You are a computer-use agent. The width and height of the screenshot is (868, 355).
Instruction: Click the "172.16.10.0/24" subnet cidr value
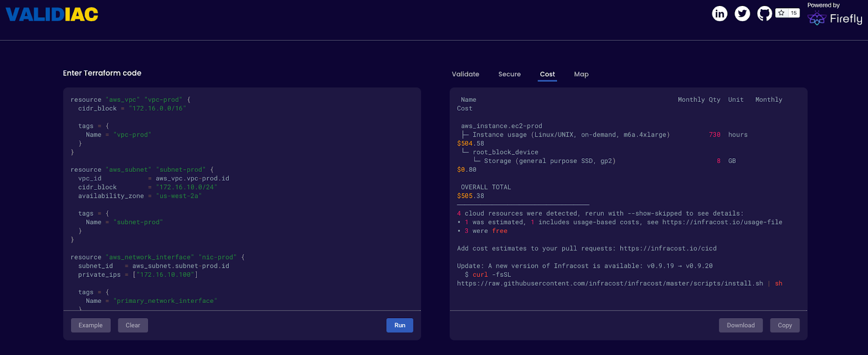click(x=187, y=188)
